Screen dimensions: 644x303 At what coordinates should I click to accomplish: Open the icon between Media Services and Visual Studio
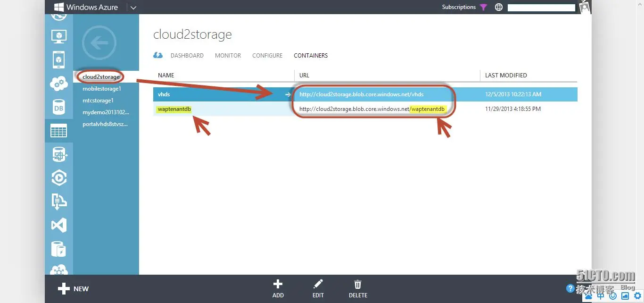click(x=59, y=202)
